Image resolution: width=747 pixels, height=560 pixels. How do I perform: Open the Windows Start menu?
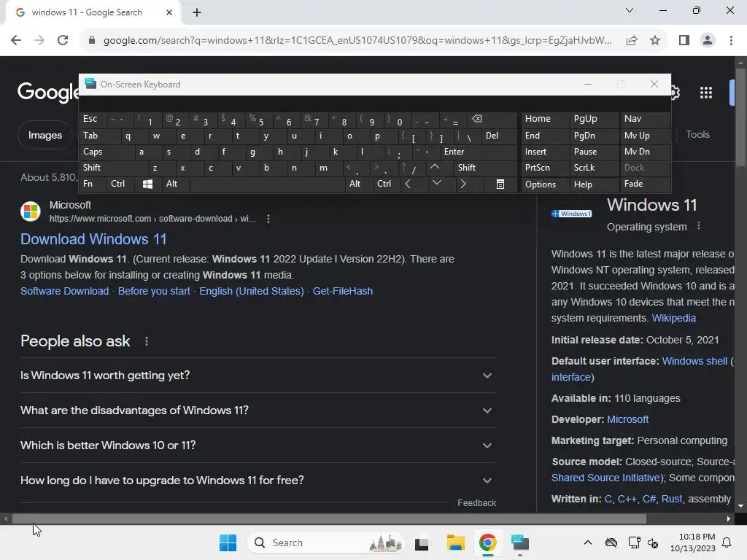coord(228,542)
